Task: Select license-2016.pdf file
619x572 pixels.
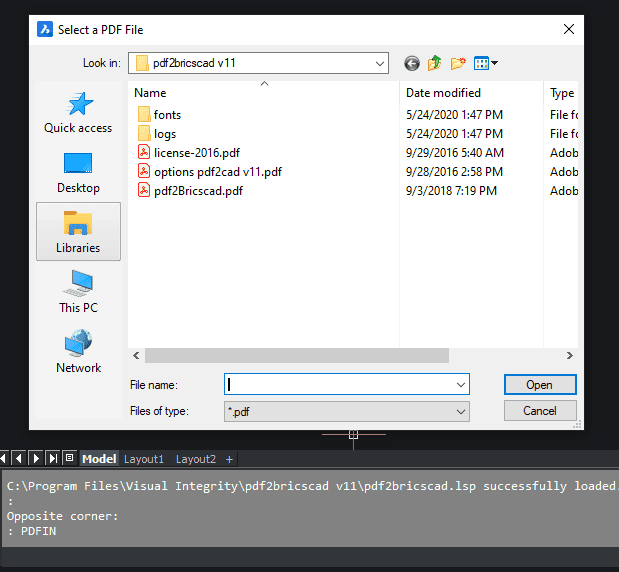Action: click(x=189, y=153)
